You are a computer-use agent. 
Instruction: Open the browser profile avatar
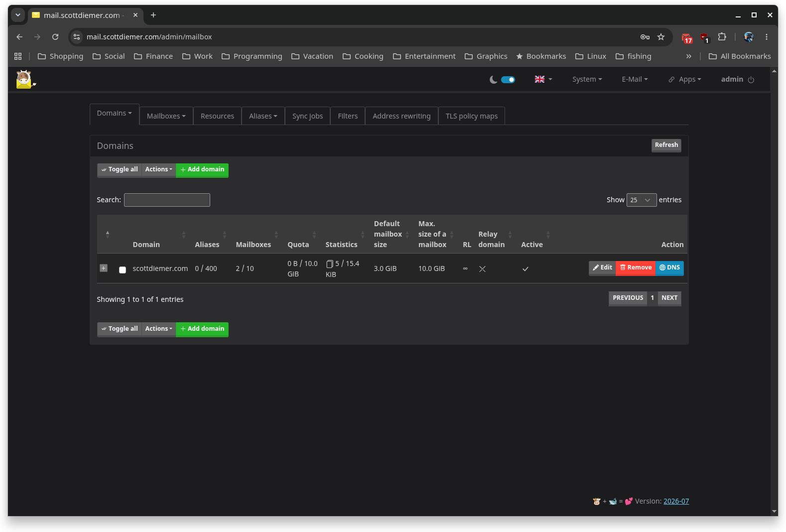point(749,37)
